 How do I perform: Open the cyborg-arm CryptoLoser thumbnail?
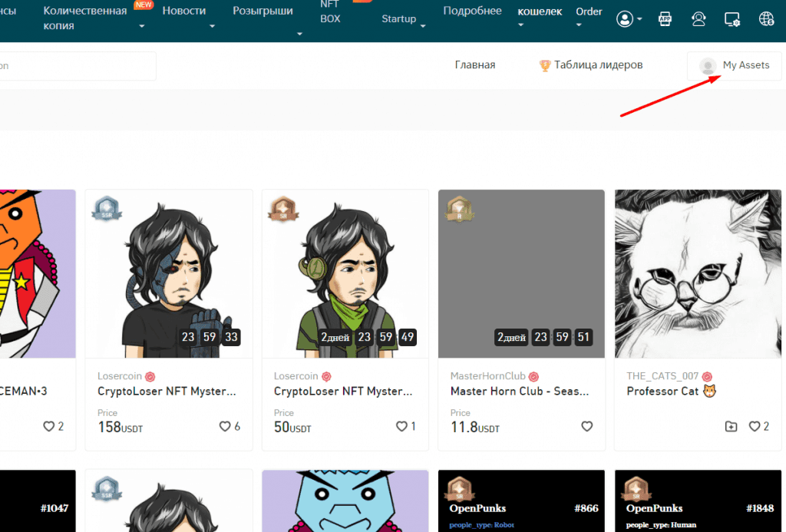tap(169, 274)
